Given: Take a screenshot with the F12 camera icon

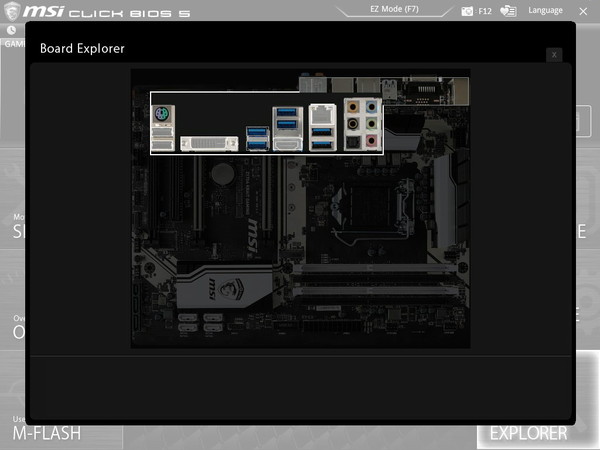Looking at the screenshot, I should (467, 11).
